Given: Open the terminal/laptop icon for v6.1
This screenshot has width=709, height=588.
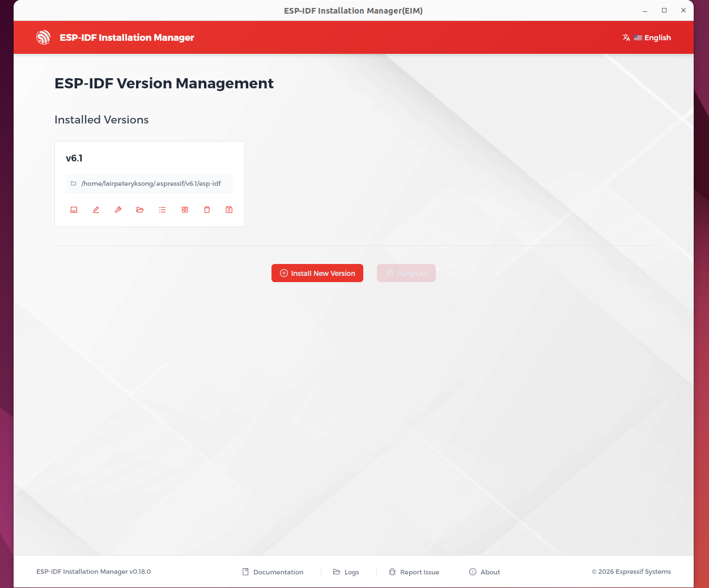Looking at the screenshot, I should pos(74,210).
